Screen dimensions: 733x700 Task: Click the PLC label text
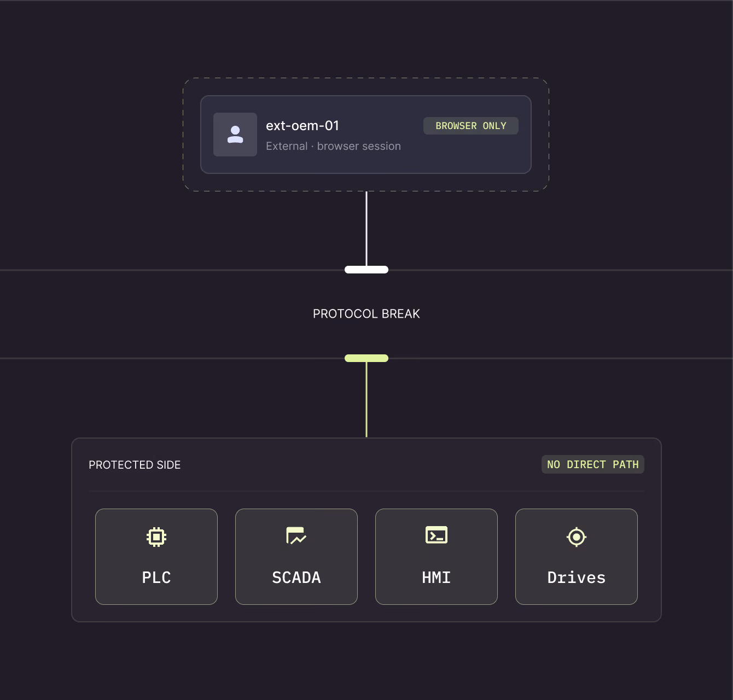point(156,577)
